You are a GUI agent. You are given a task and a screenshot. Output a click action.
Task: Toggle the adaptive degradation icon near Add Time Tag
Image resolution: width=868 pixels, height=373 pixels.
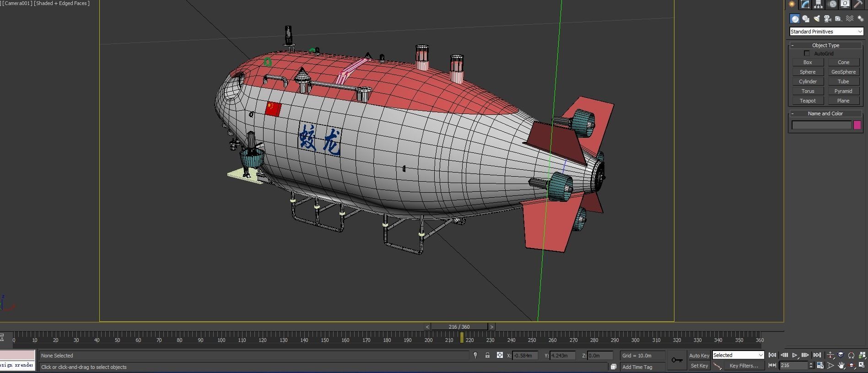pyautogui.click(x=613, y=367)
